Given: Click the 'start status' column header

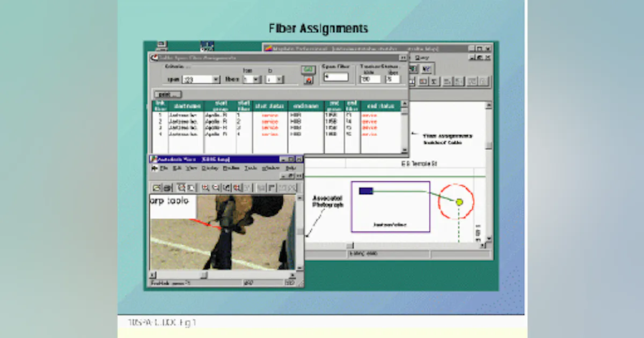Looking at the screenshot, I should 270,106.
